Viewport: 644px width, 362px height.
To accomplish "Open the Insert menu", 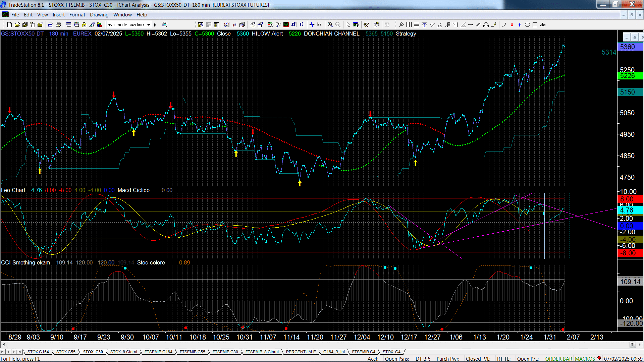I will tap(58, 15).
